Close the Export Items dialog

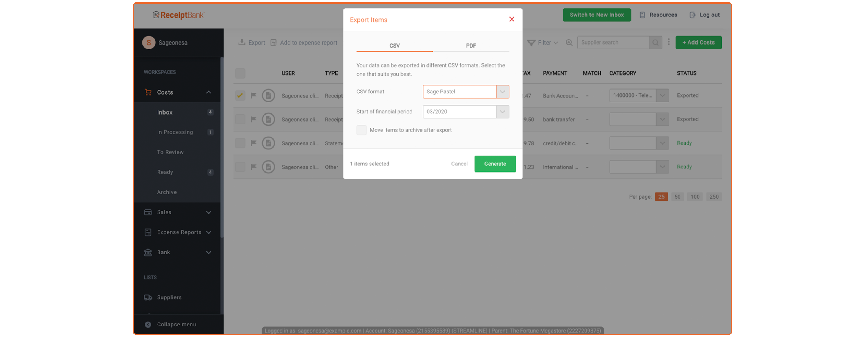coord(511,19)
